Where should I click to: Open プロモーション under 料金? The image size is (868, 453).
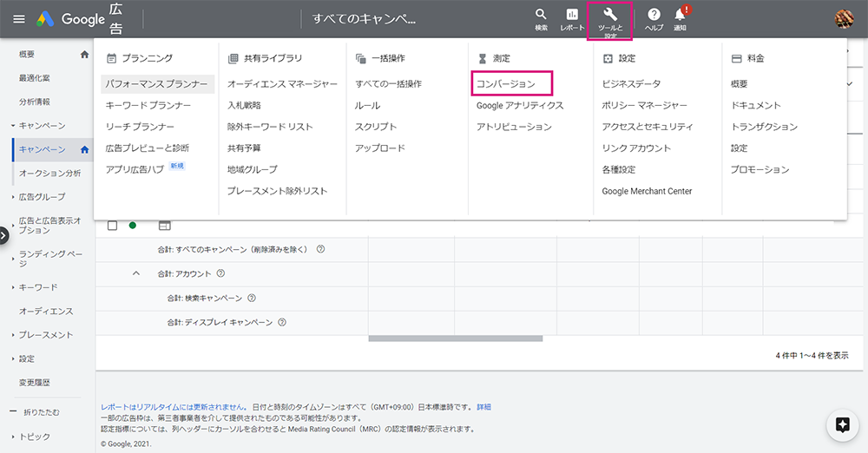[760, 169]
